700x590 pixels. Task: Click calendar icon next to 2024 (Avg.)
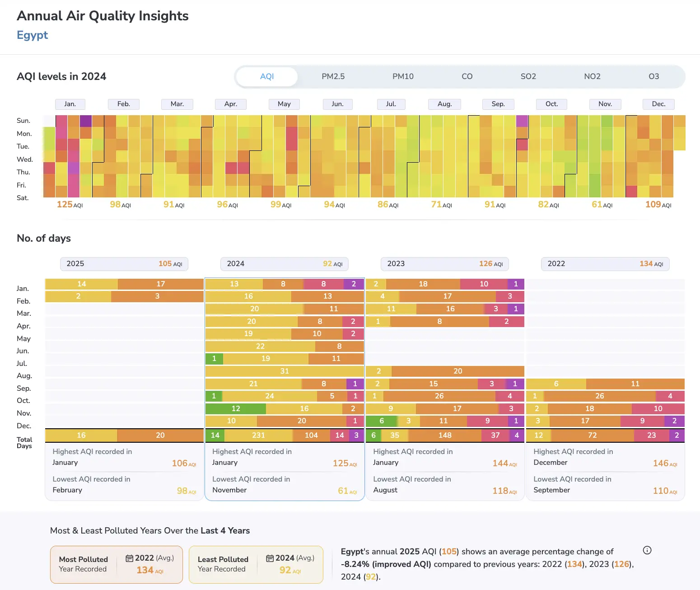coord(270,558)
